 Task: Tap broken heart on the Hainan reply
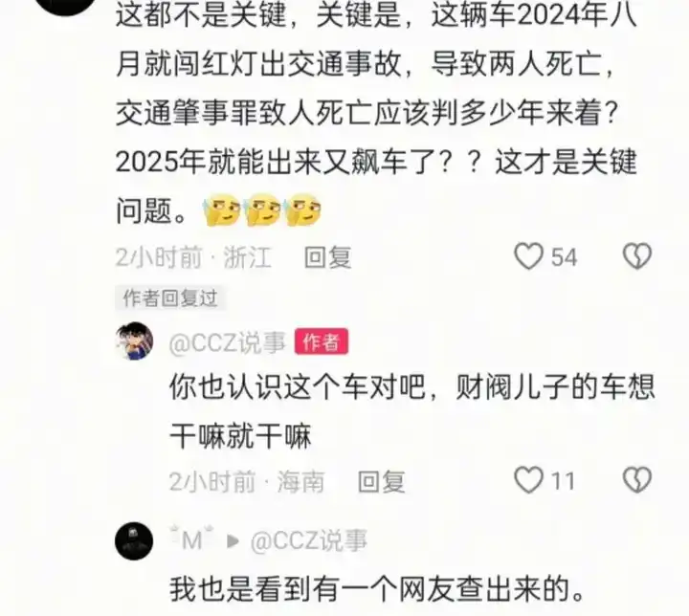coord(637,480)
